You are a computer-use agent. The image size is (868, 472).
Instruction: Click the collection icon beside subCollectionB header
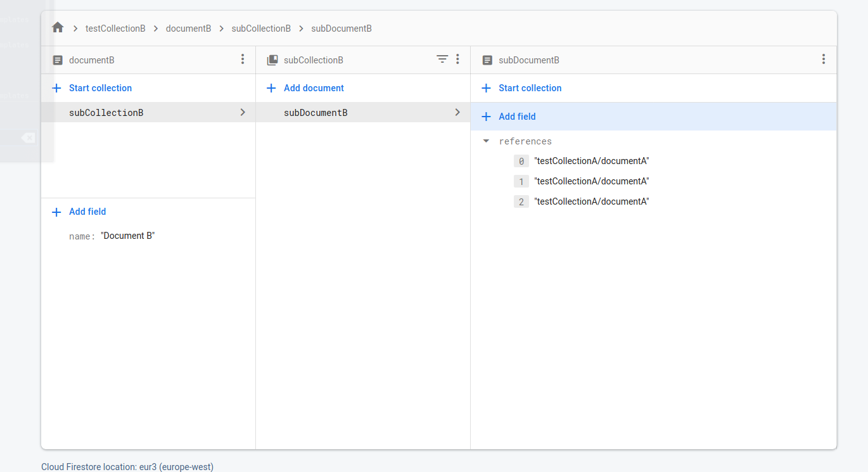pyautogui.click(x=272, y=60)
